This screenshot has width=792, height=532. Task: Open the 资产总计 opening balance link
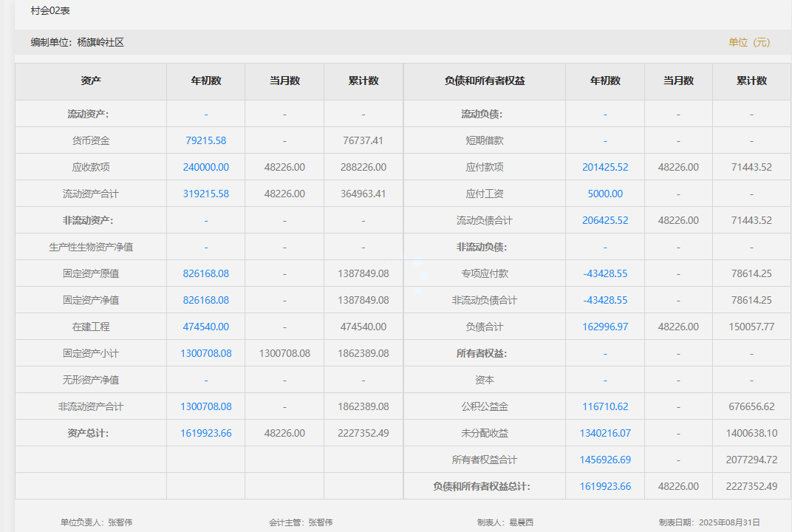coord(205,433)
